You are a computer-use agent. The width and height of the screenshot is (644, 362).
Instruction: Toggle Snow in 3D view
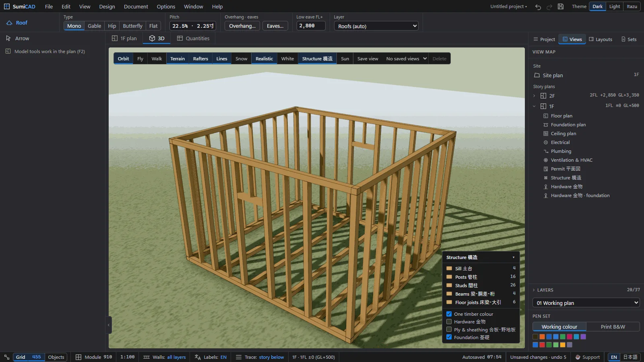(242, 59)
